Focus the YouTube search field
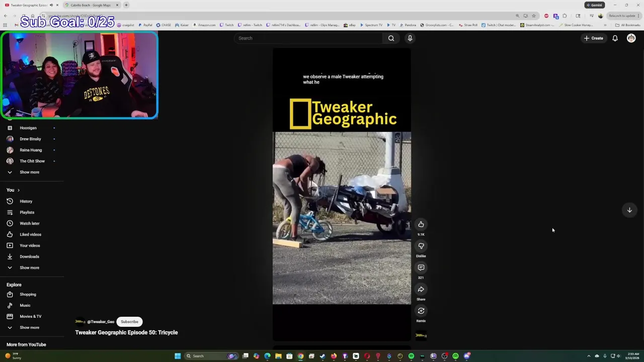The height and width of the screenshot is (362, 644). pos(308,38)
